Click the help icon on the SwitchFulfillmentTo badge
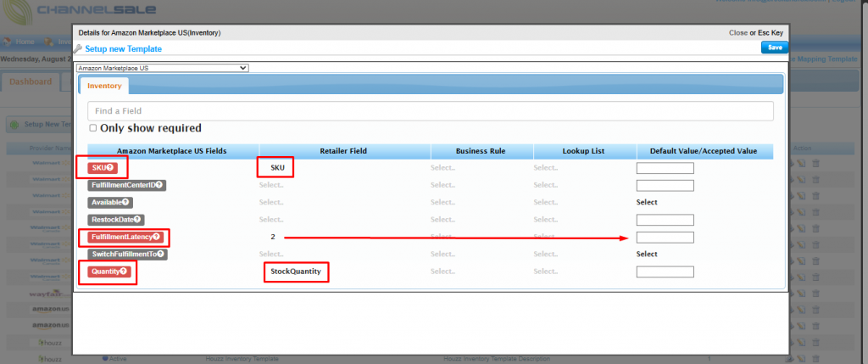The height and width of the screenshot is (364, 868). 160,254
